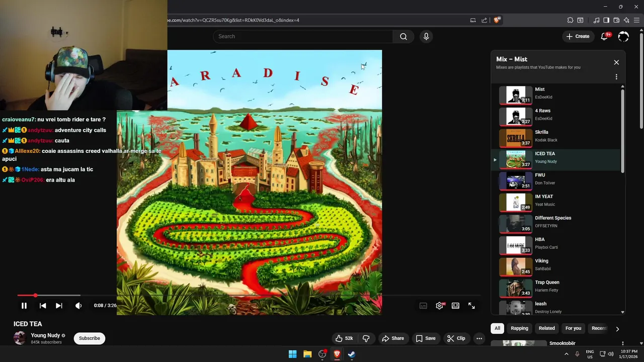
Task: Switch to theater mode
Action: pyautogui.click(x=455, y=306)
